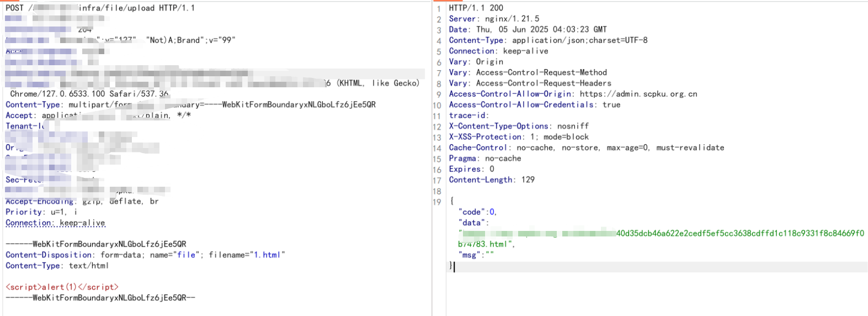The width and height of the screenshot is (868, 316).
Task: Click the "msg":"" JSON field
Action: pyautogui.click(x=476, y=255)
